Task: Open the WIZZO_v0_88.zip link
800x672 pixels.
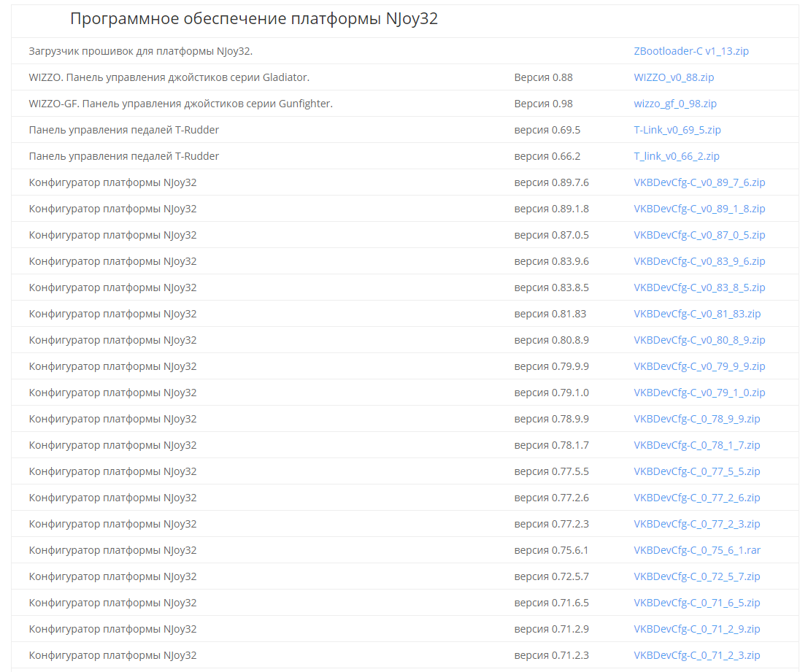Action: click(x=674, y=77)
